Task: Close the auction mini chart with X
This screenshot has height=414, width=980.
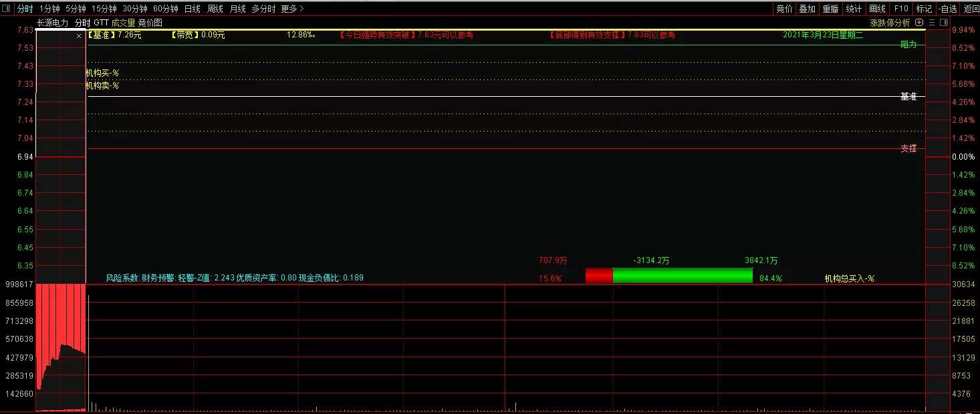Action: click(x=79, y=36)
